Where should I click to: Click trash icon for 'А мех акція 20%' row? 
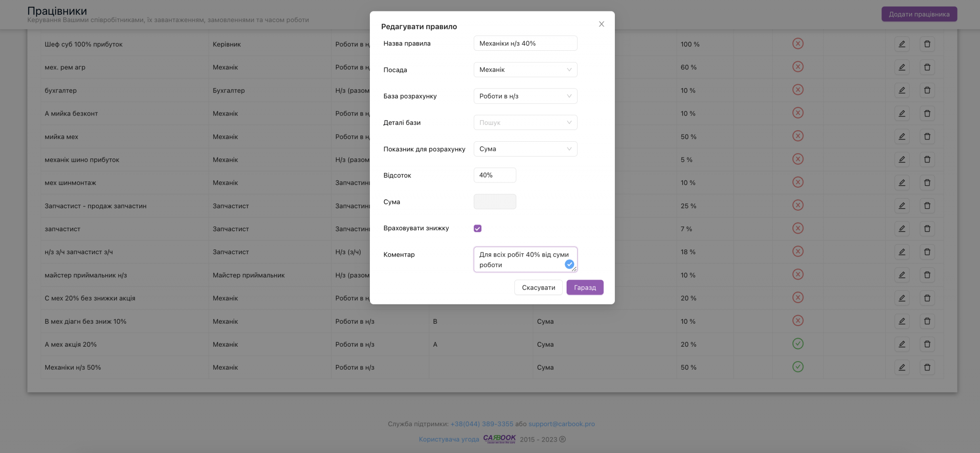[x=927, y=344]
